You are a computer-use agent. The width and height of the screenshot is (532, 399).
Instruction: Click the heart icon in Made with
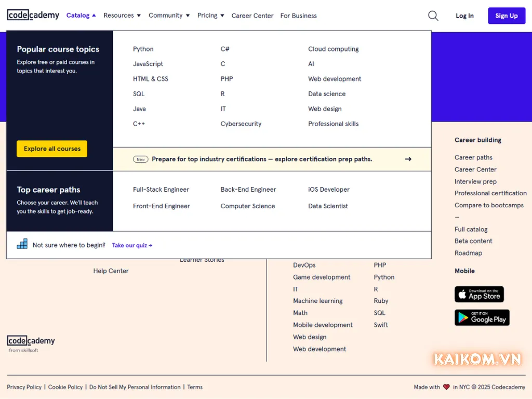446,387
